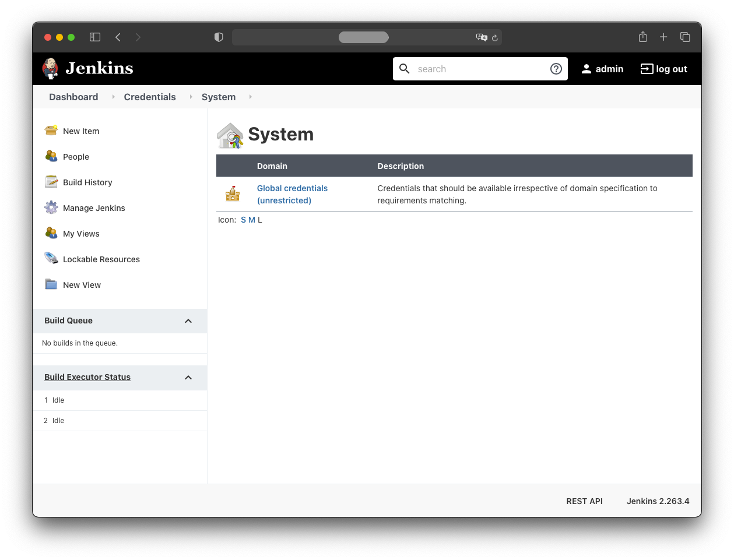Click the Lockable Resources icon

pos(51,258)
